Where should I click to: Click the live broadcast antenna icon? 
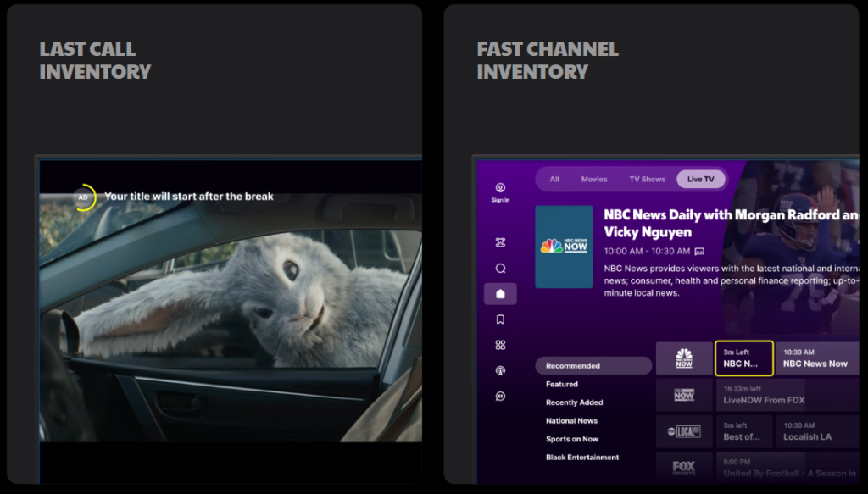pos(500,370)
